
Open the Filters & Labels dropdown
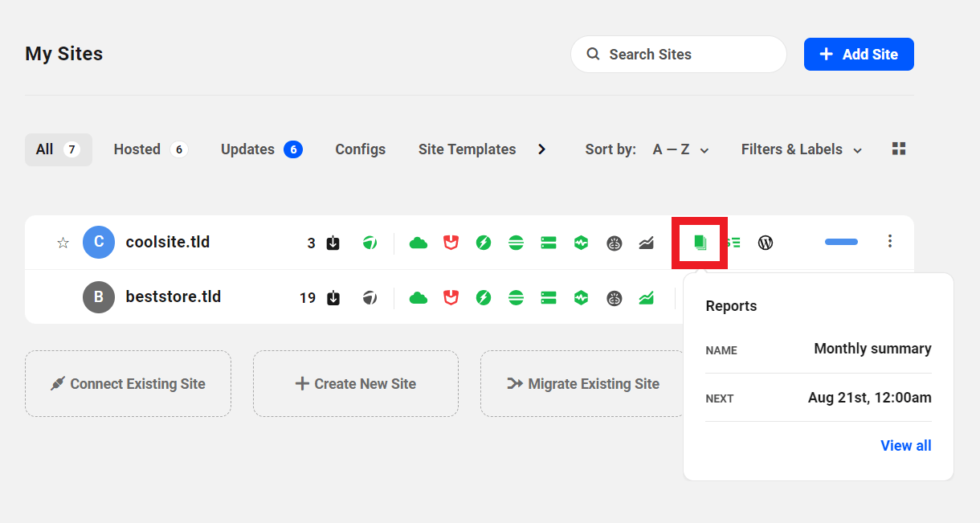pos(800,149)
